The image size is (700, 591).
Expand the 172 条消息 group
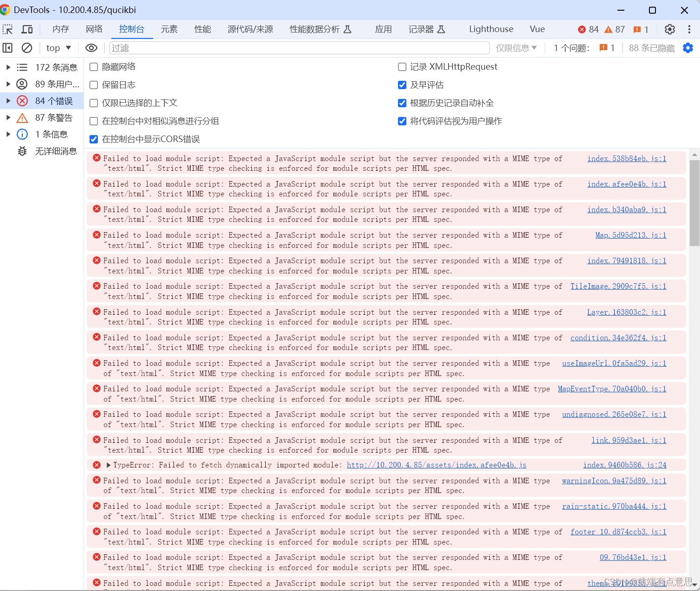[8, 67]
